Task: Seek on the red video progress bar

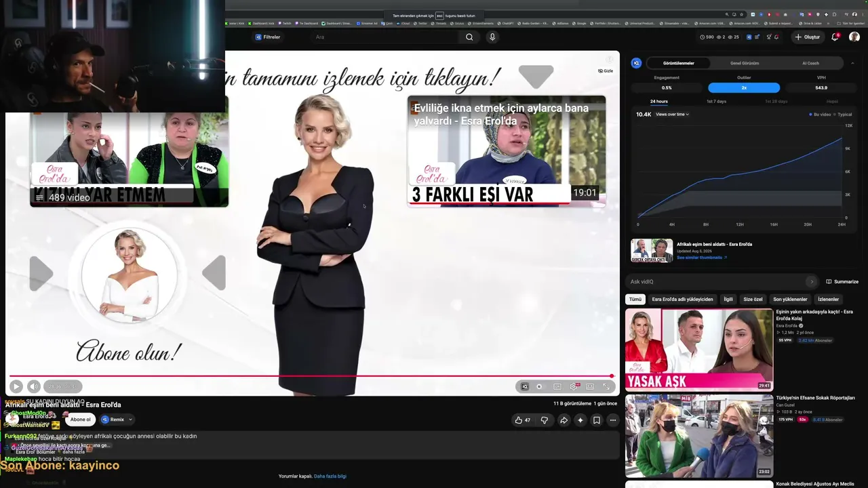Action: pyautogui.click(x=311, y=376)
